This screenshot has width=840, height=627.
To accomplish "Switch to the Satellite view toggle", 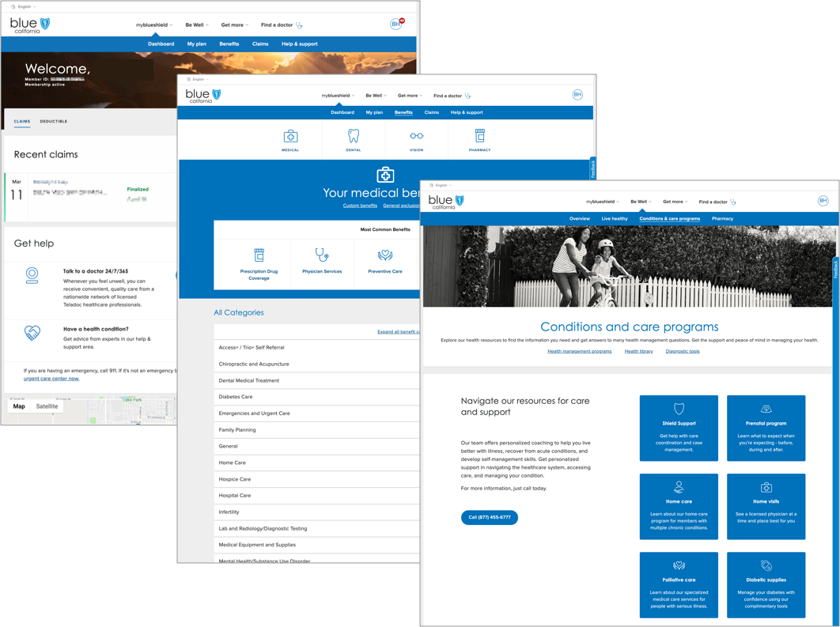I will [47, 406].
